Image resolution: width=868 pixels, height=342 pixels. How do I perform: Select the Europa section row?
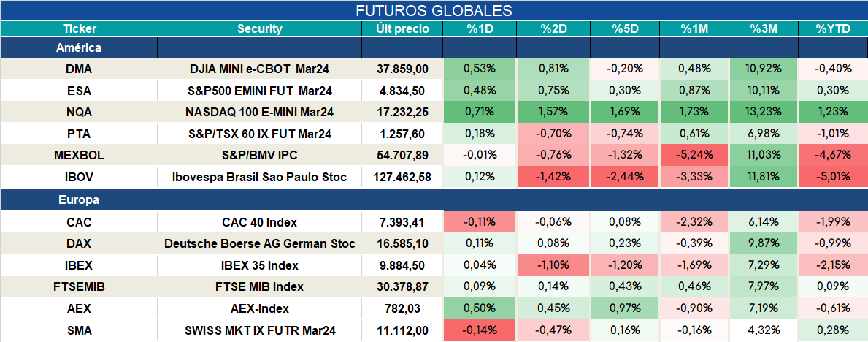pos(434,201)
